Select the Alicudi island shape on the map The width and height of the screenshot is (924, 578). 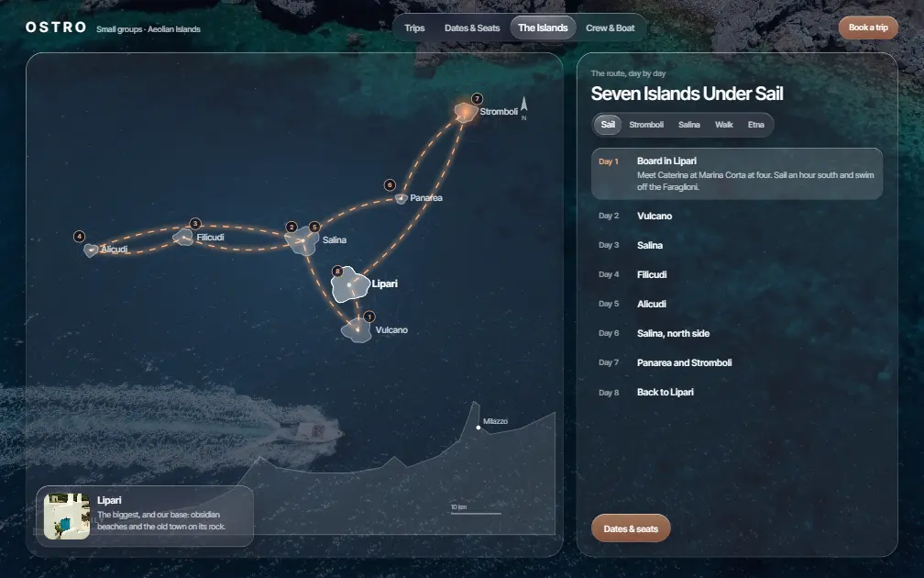(91, 250)
